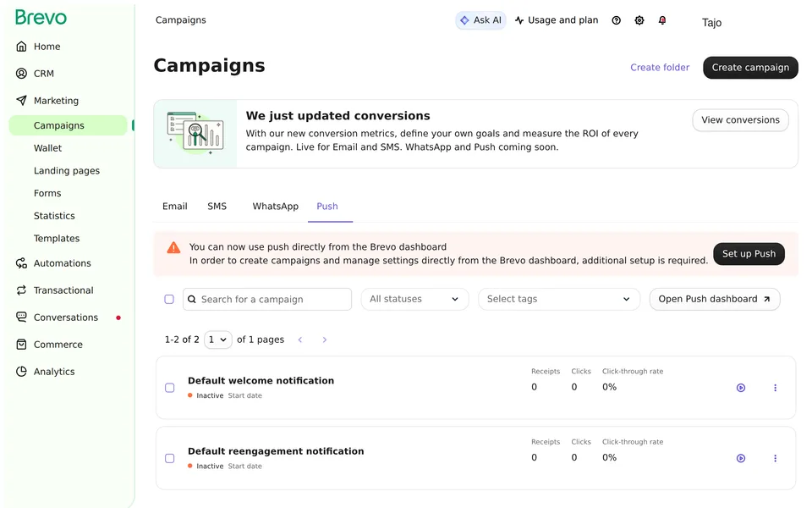Open Default welcome notification campaign title
812x508 pixels.
point(261,380)
